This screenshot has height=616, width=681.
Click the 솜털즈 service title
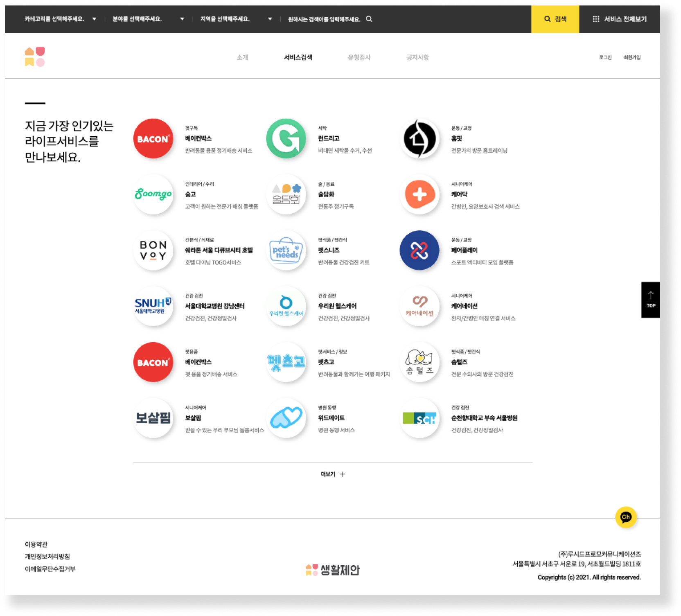(459, 362)
